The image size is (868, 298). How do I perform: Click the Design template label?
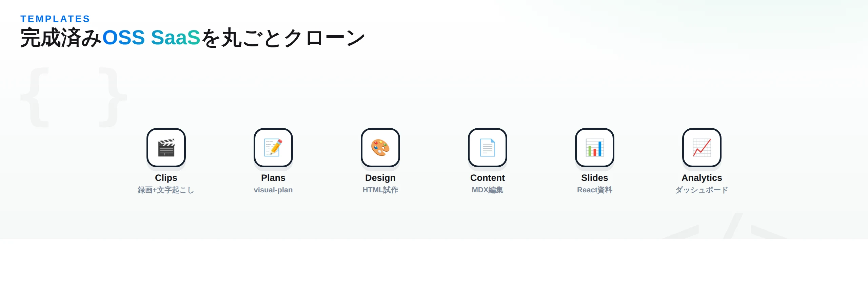click(380, 178)
